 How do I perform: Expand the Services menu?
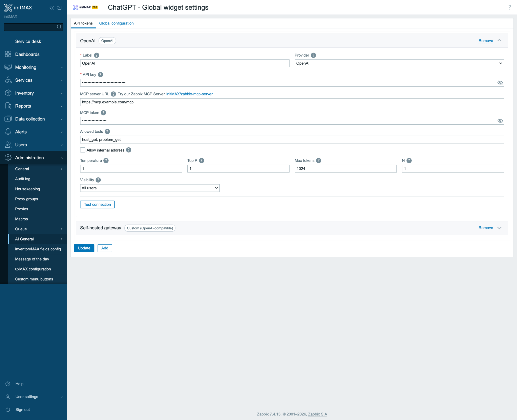(x=34, y=80)
